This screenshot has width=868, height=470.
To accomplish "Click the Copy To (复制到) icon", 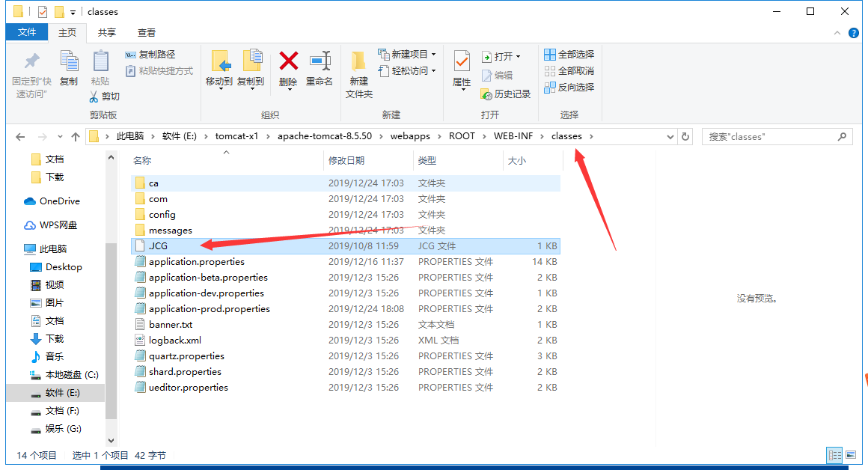I will pyautogui.click(x=252, y=61).
